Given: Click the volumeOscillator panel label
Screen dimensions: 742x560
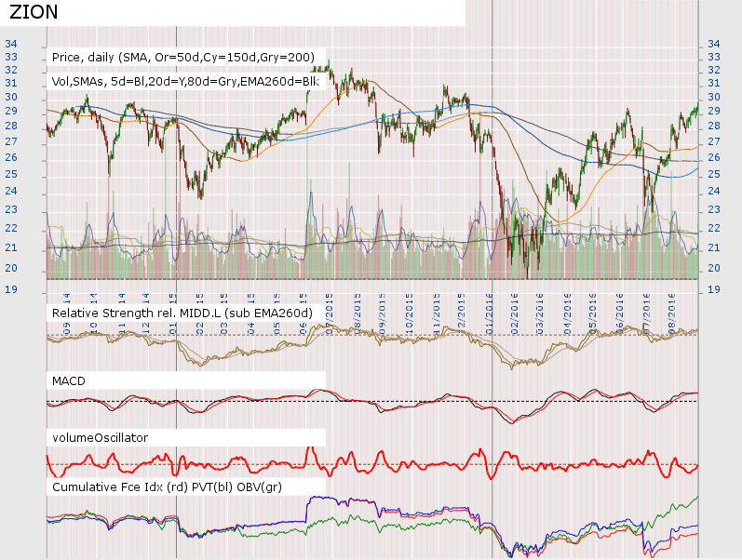Looking at the screenshot, I should [x=100, y=438].
